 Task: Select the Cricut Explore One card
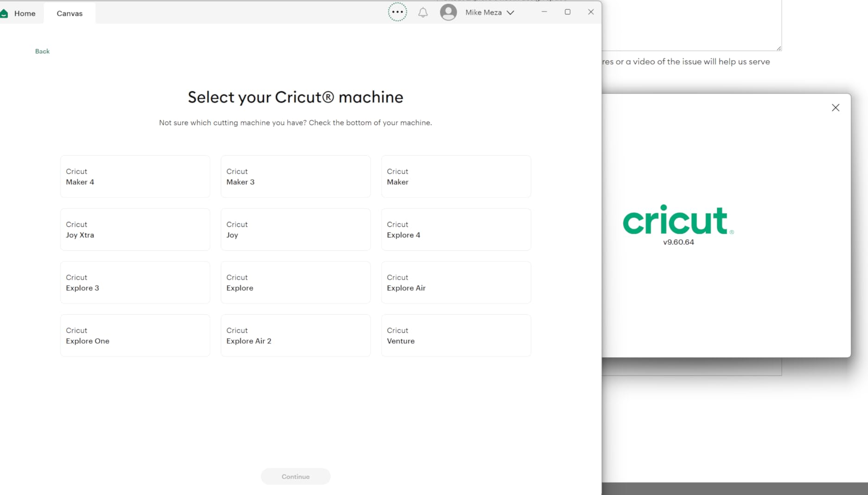click(x=135, y=336)
